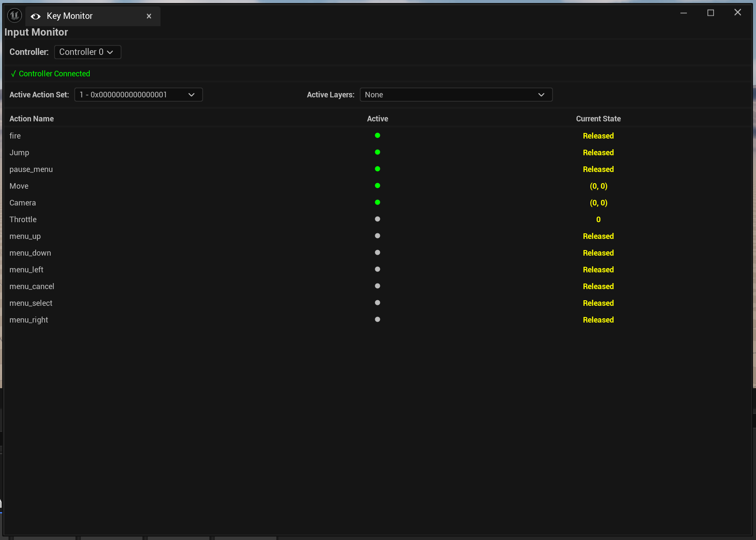
Task: Select the Key Monitor tab
Action: pos(70,16)
